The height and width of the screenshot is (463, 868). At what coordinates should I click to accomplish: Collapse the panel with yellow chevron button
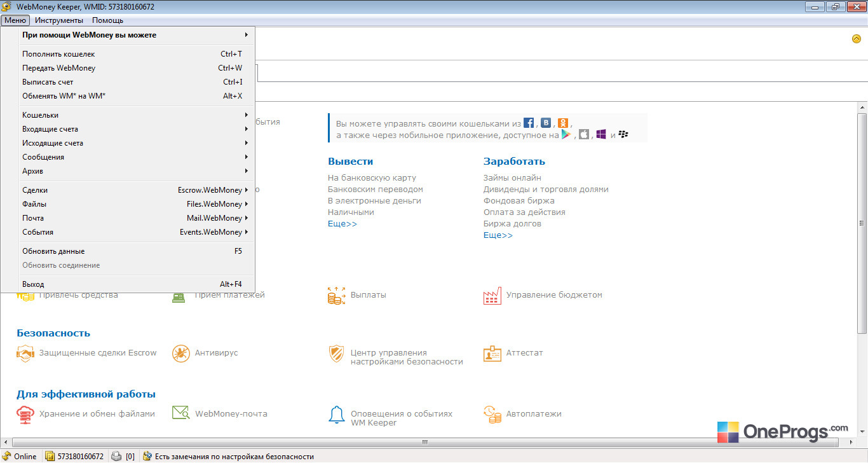click(857, 39)
